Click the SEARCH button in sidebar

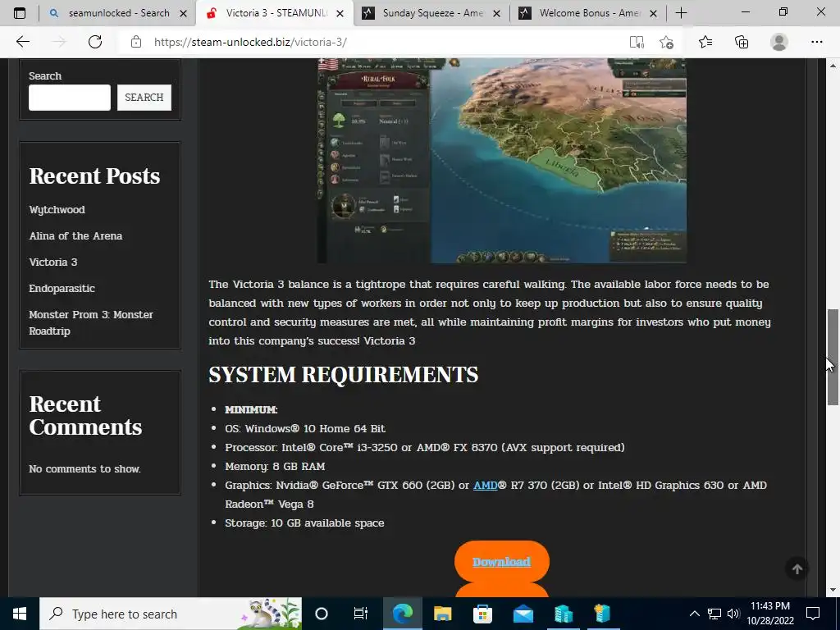click(x=144, y=98)
